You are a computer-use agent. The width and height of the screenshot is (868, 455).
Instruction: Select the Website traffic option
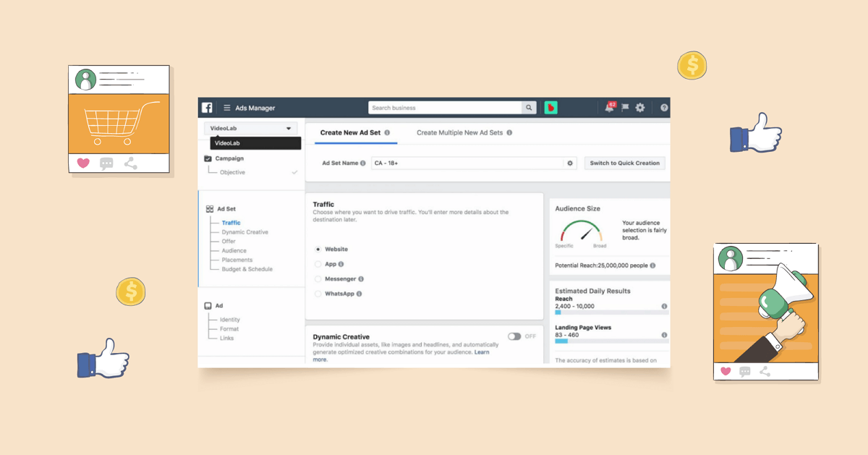point(318,250)
